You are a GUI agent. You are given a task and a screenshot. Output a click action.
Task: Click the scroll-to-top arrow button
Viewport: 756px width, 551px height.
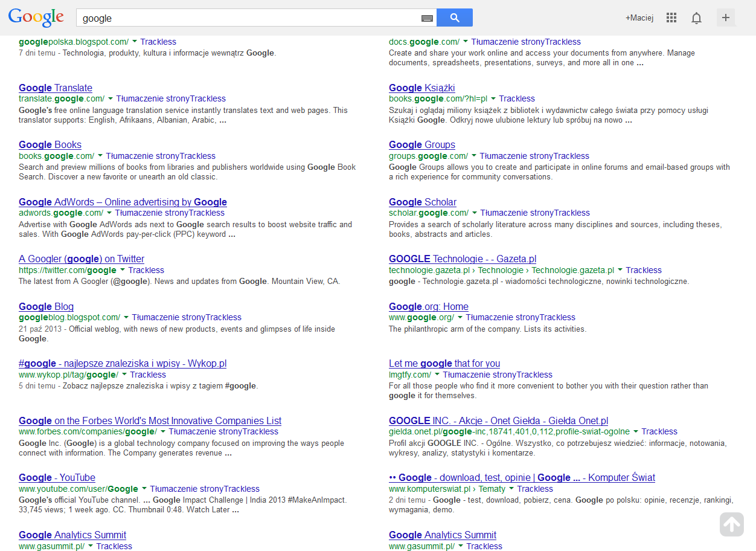pos(731,524)
